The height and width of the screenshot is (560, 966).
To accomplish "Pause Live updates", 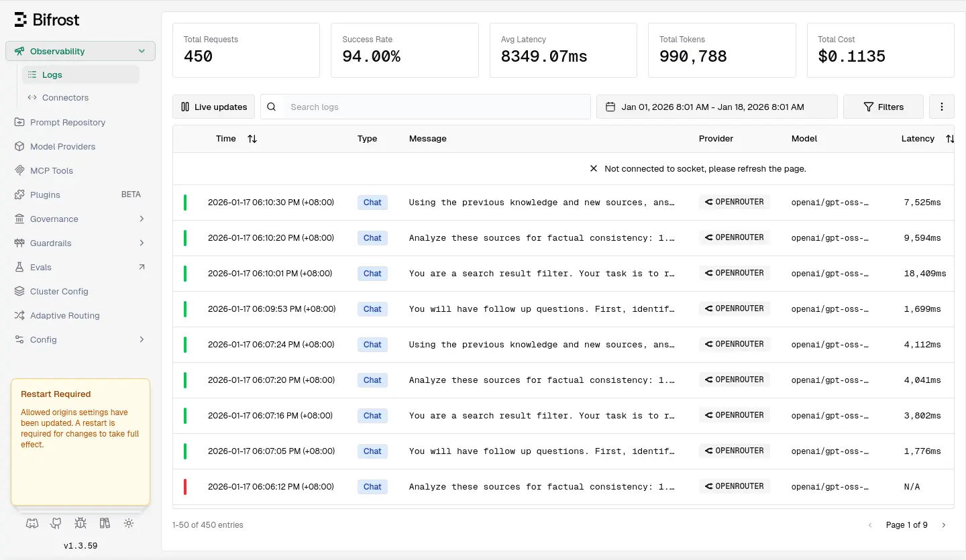I will [214, 107].
